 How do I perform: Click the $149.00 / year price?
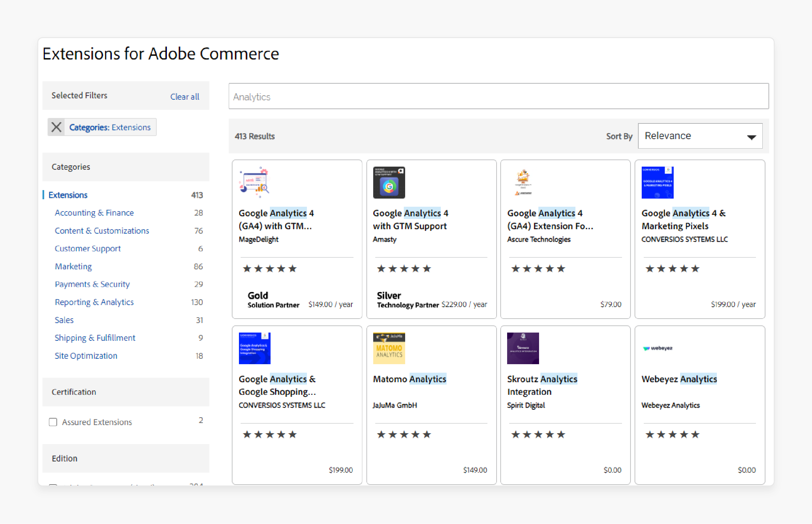coord(330,304)
